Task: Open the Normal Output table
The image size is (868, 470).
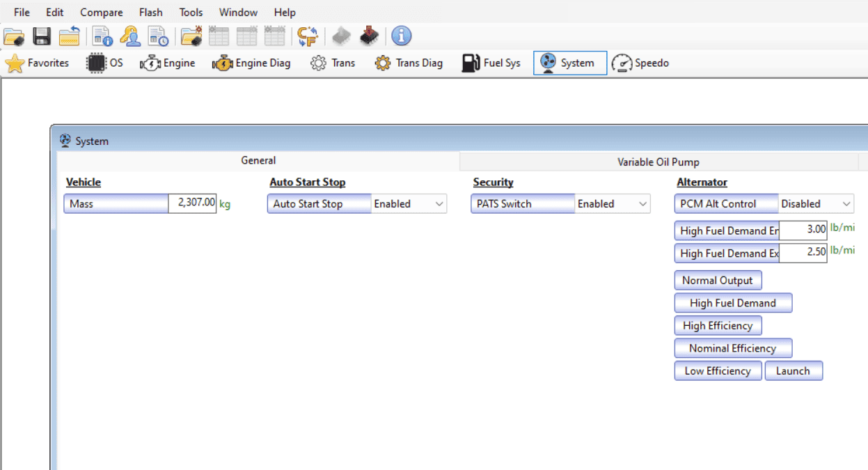Action: pyautogui.click(x=718, y=281)
